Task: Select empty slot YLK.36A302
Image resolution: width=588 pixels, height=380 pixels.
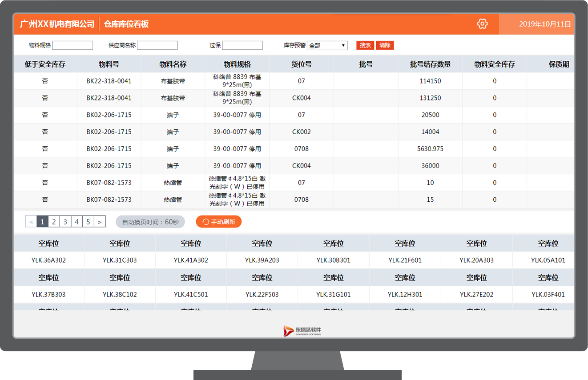Action: pyautogui.click(x=48, y=260)
